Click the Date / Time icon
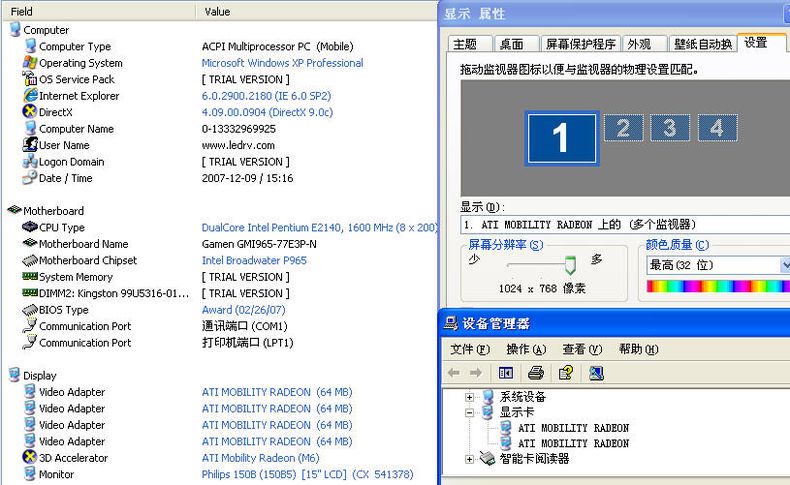Screen dimensions: 790x485 click(30, 177)
